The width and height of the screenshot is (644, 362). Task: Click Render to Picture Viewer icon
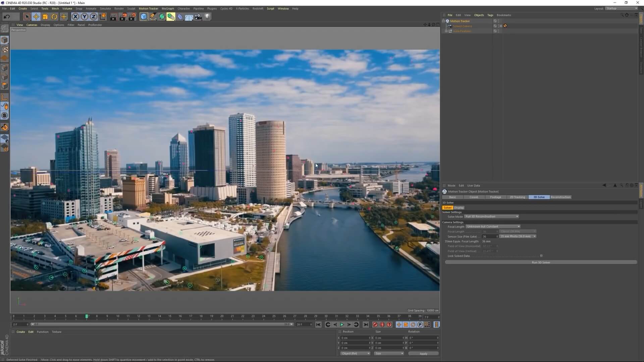point(123,16)
